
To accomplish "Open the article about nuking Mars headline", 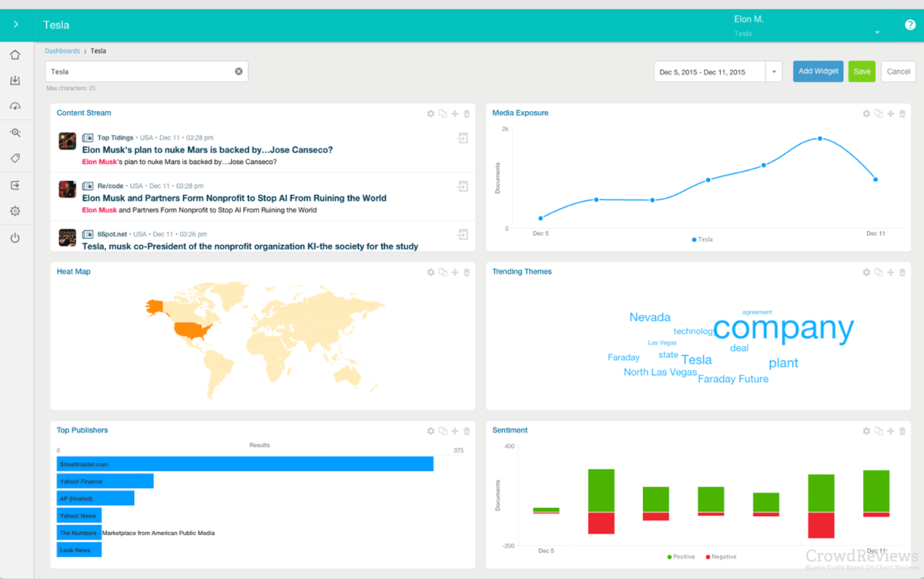I will 207,150.
